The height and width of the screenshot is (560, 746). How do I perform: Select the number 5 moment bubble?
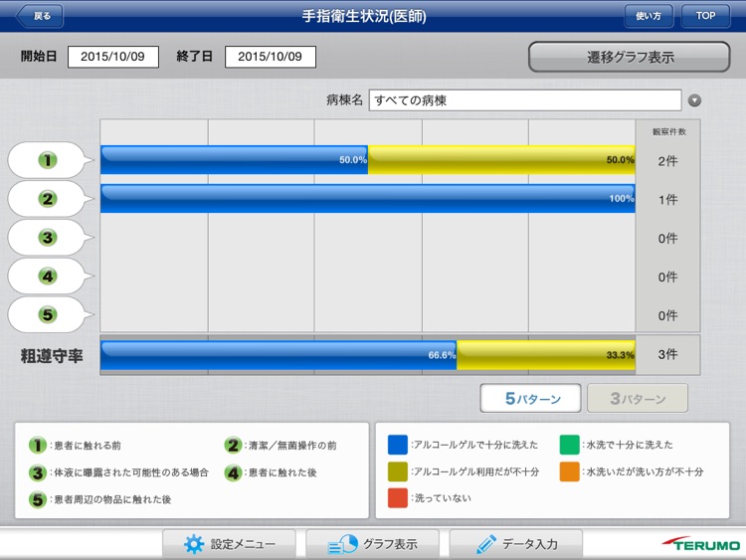pyautogui.click(x=50, y=314)
